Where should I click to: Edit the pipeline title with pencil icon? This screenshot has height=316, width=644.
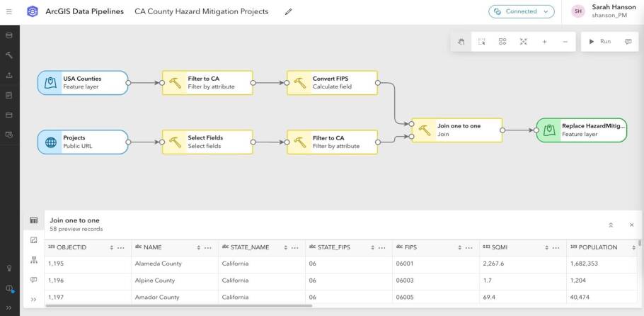tap(288, 12)
